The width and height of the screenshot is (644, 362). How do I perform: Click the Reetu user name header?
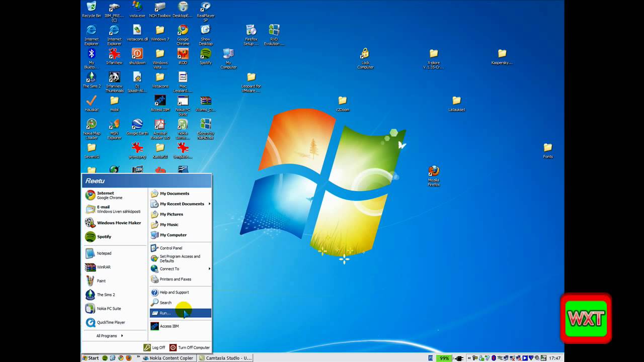95,180
